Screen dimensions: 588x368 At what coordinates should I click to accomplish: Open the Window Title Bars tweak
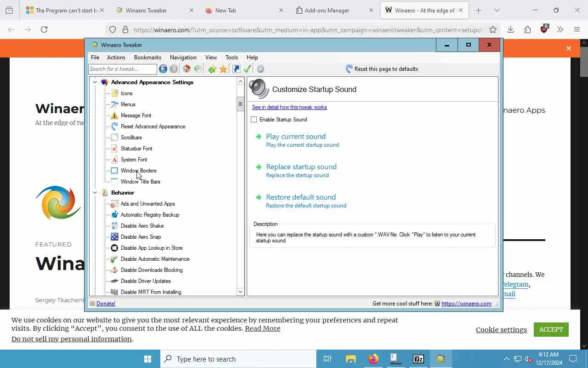[x=140, y=182]
